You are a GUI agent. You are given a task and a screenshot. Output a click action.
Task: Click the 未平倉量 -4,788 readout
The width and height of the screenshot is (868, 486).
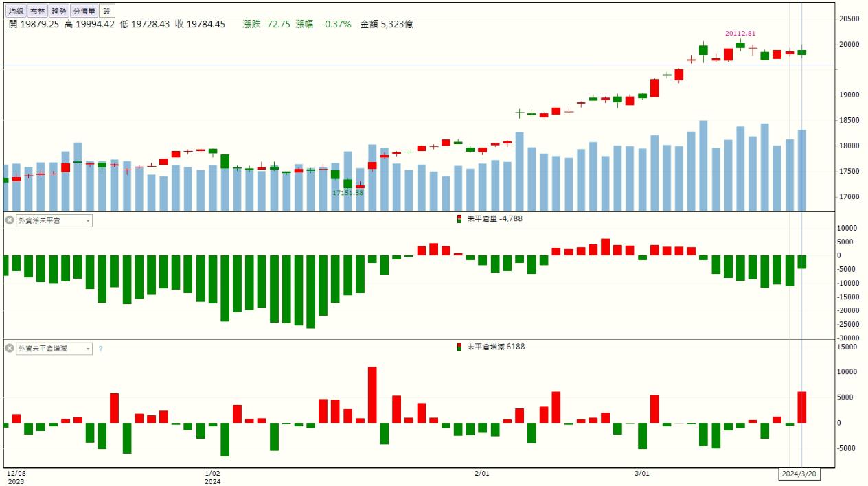coord(495,218)
